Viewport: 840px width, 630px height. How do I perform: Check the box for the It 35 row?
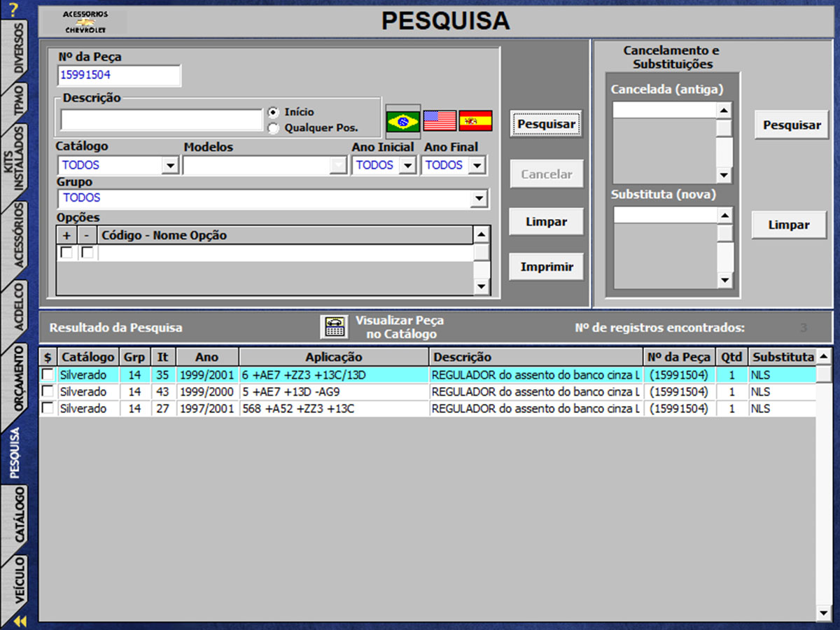[48, 374]
